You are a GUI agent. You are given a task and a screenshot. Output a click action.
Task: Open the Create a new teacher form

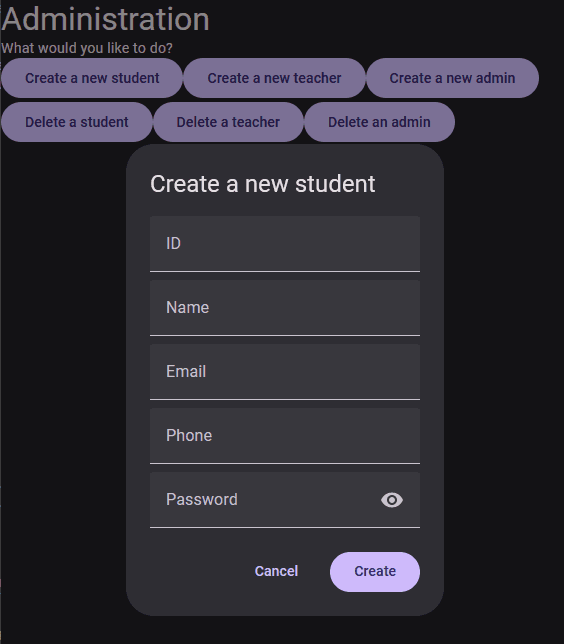(x=274, y=78)
